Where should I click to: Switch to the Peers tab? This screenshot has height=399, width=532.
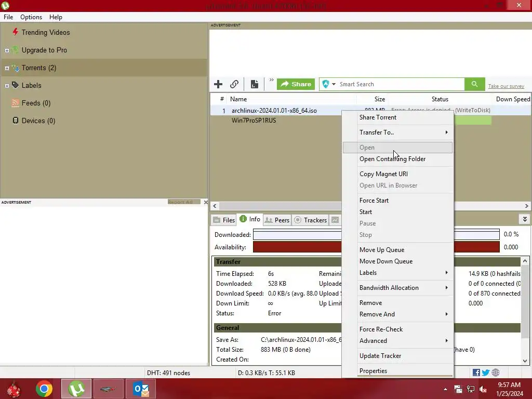(277, 220)
